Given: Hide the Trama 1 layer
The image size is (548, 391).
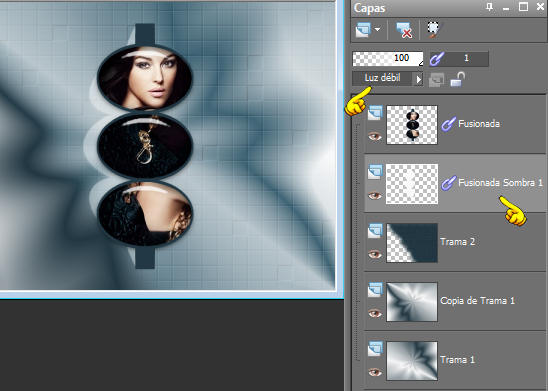Looking at the screenshot, I should (375, 372).
